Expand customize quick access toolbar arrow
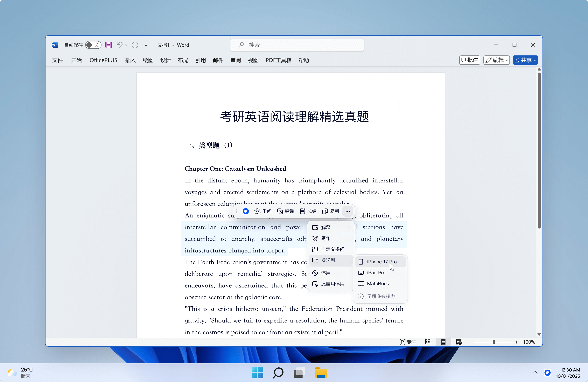 (146, 45)
